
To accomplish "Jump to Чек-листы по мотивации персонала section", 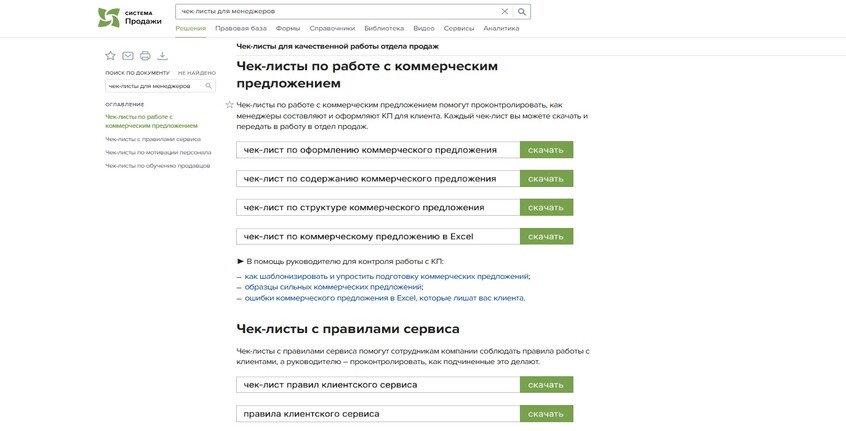I will [158, 152].
